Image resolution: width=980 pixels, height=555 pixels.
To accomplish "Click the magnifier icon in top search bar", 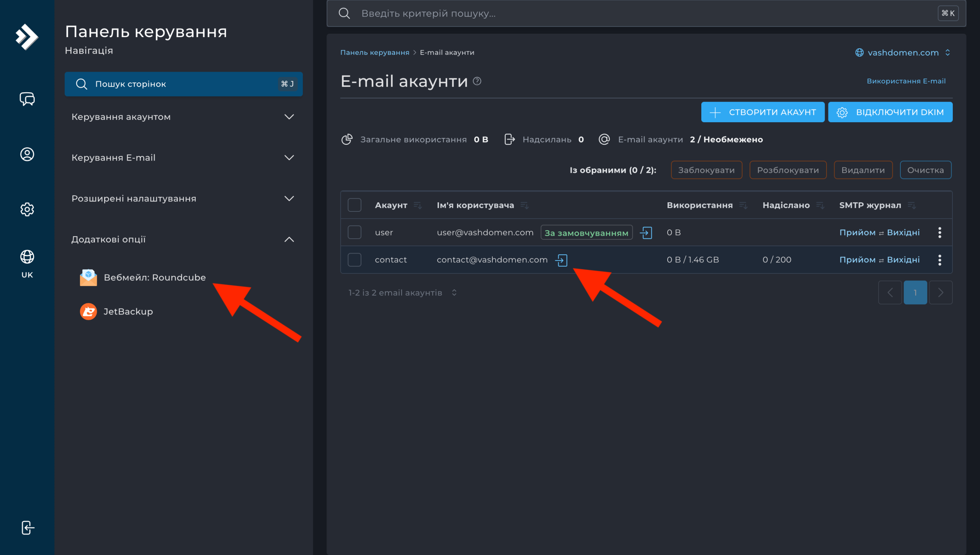I will (x=344, y=13).
